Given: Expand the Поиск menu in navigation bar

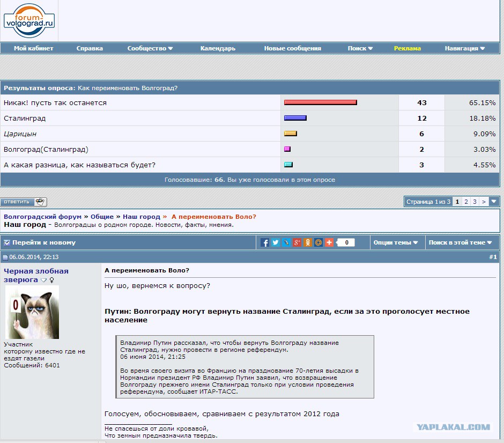Looking at the screenshot, I should 360,49.
